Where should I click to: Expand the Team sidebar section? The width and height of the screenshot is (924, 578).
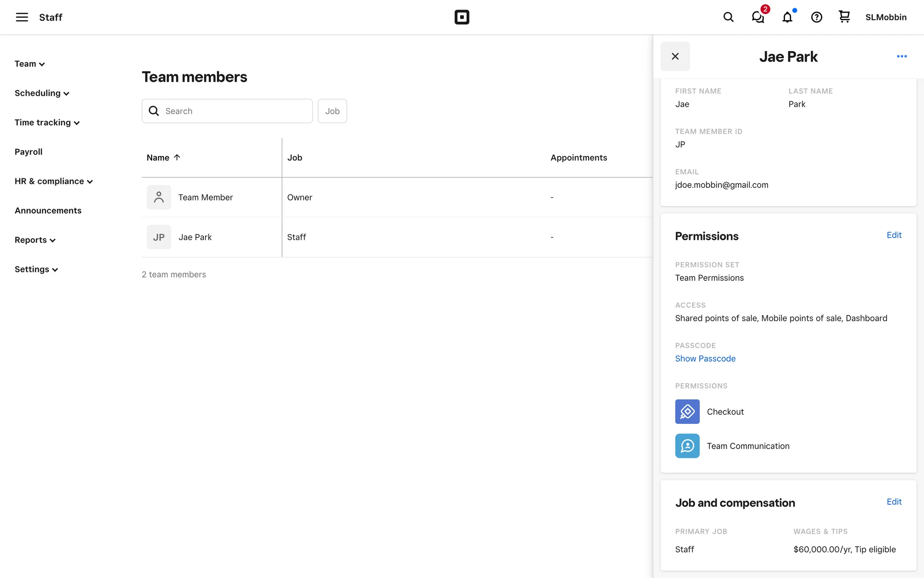click(29, 64)
